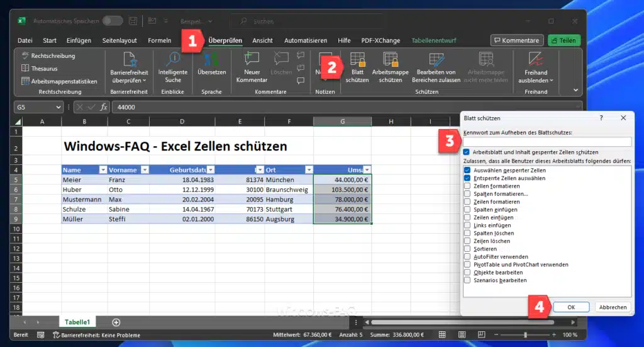Viewport: 644px width, 347px height.
Task: Switch to Normal view icon
Action: 442,334
